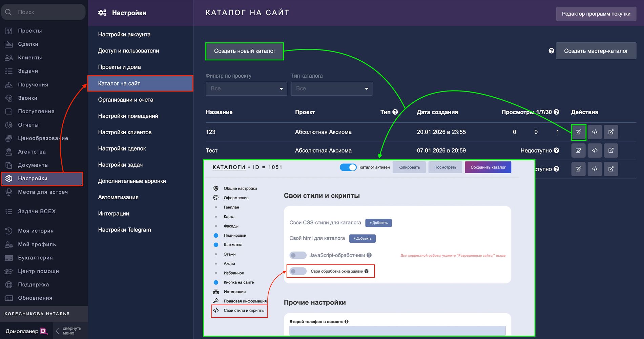644x339 pixels.
Task: Click the edit icon for catalog 123
Action: (x=578, y=132)
